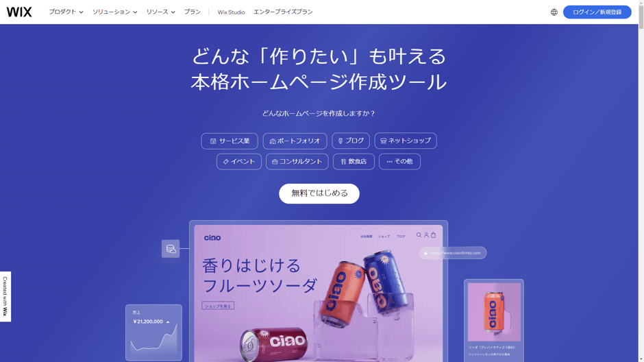Open the プラン menu item
Screen dimensions: 644x362
(193, 12)
